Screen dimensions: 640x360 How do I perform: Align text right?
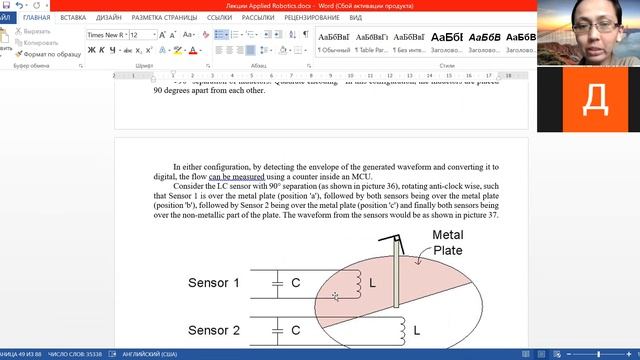(x=240, y=50)
